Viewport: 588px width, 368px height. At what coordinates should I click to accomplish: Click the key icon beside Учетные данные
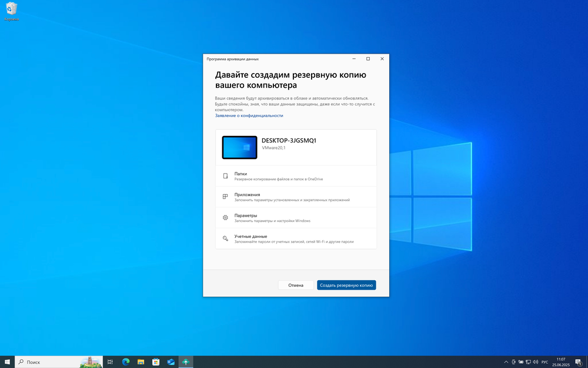(225, 238)
